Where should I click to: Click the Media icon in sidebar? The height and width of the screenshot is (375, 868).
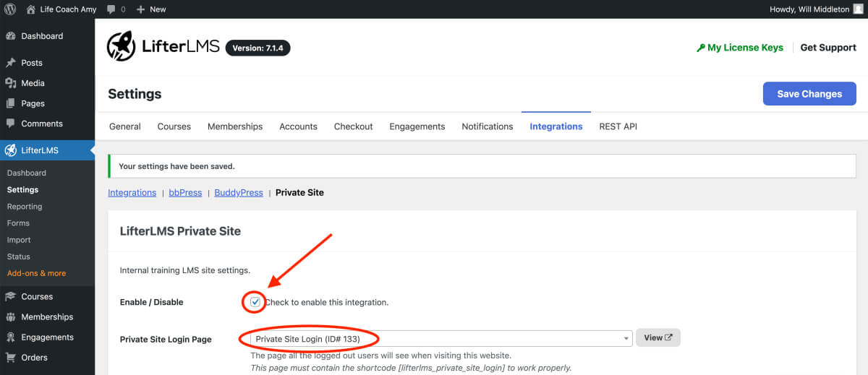tap(11, 83)
